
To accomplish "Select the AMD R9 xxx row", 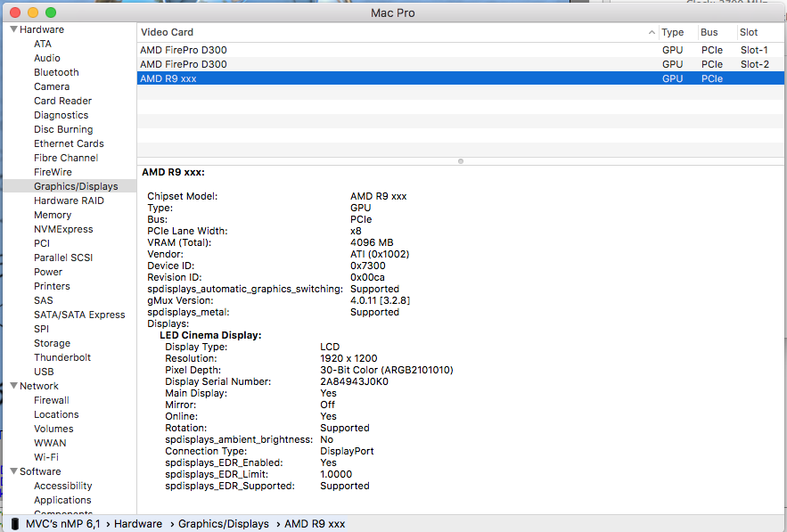I will [x=460, y=78].
